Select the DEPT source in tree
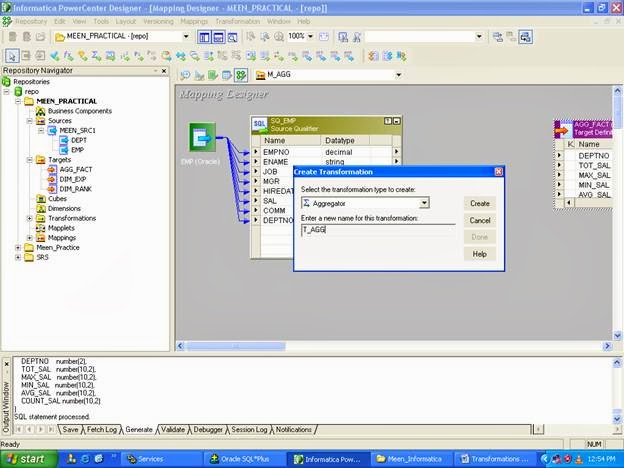 79,140
